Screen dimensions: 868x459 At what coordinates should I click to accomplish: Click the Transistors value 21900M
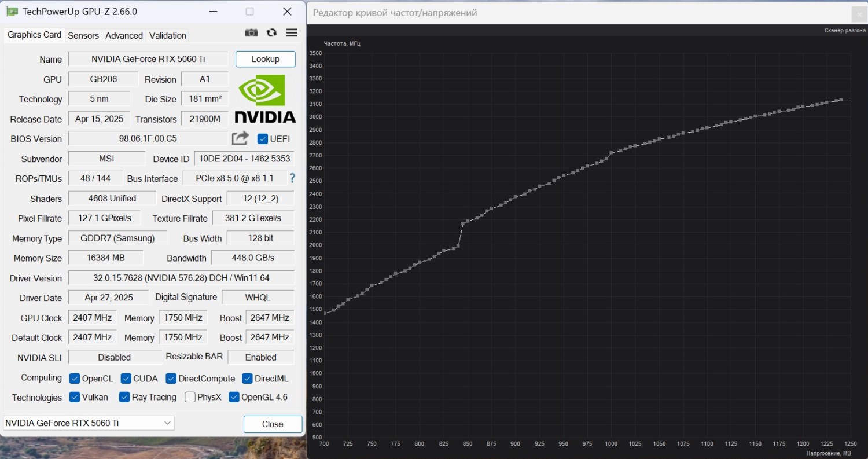point(205,119)
